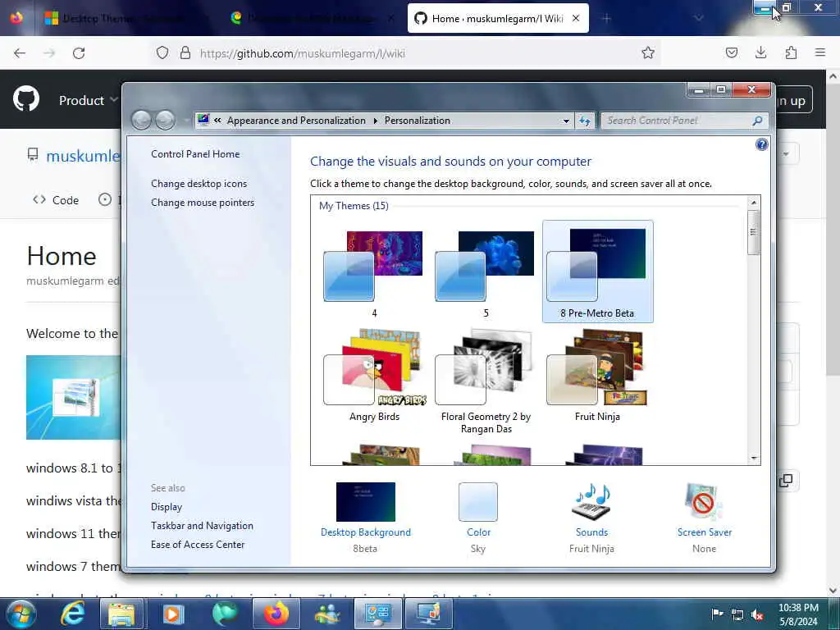
Task: Click the Control Panel forward arrow button
Action: point(165,121)
